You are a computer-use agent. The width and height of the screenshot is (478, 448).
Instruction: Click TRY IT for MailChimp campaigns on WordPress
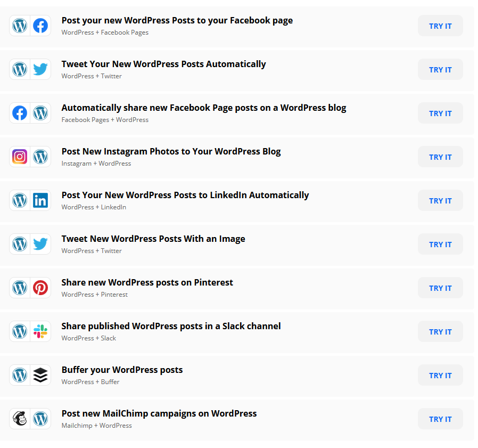[440, 419]
